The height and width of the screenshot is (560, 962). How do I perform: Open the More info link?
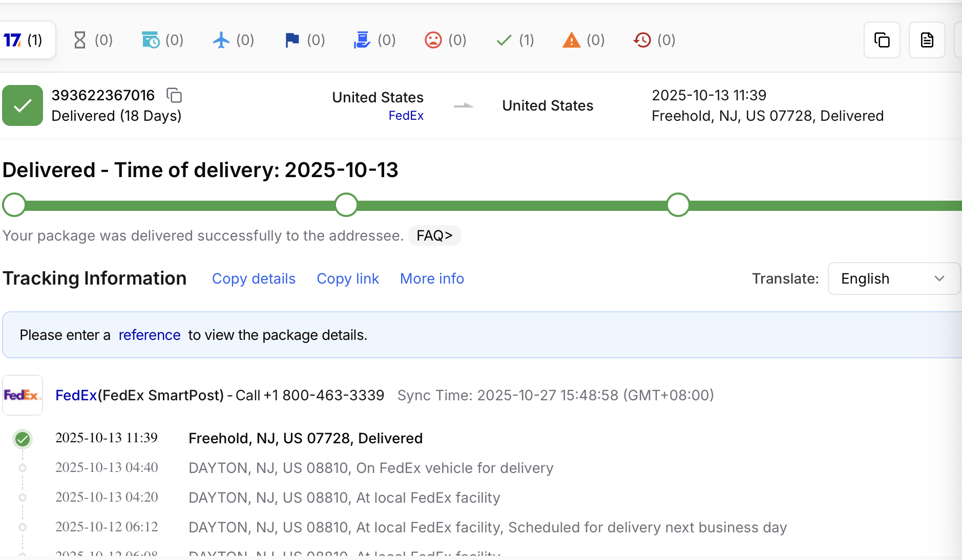[432, 278]
